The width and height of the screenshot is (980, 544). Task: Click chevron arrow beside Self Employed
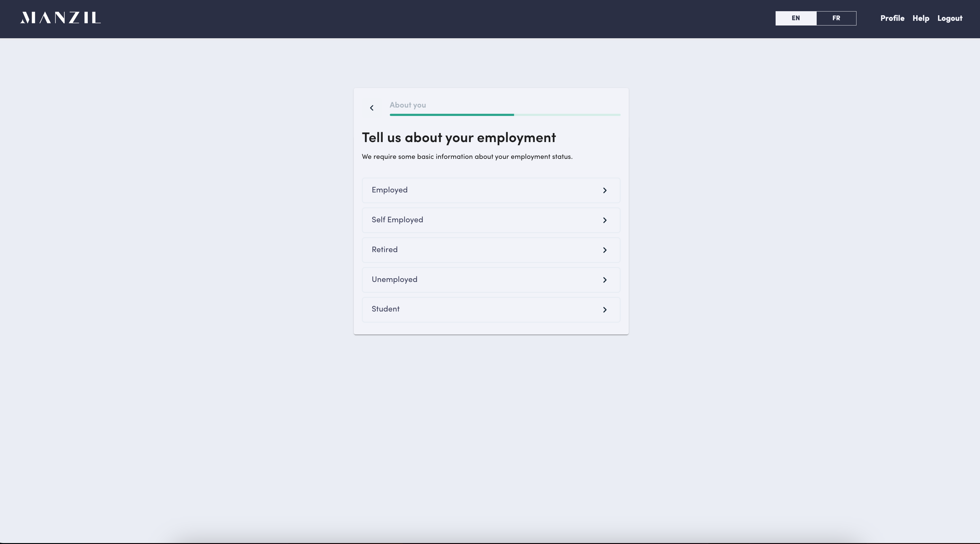pyautogui.click(x=604, y=220)
